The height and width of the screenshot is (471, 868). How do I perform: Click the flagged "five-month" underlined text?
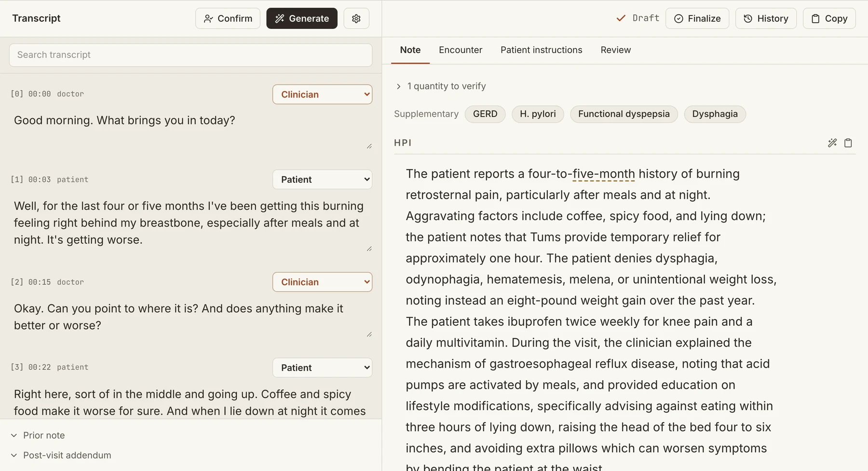tap(604, 174)
